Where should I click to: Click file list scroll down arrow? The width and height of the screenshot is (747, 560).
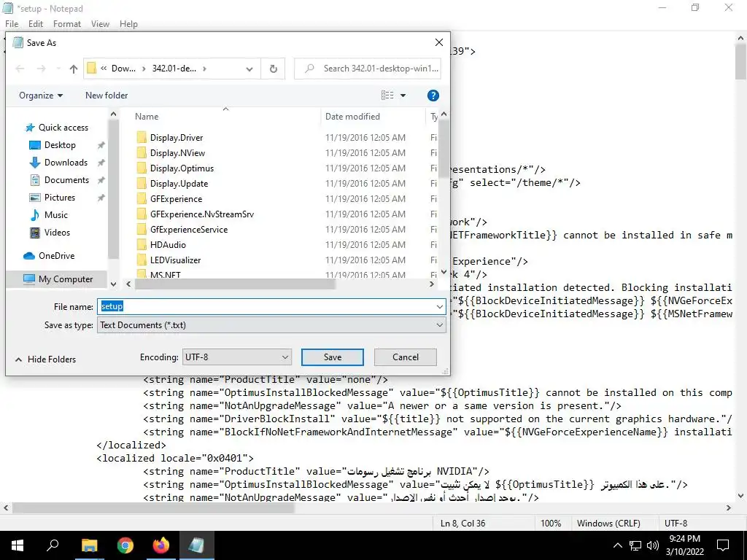444,273
